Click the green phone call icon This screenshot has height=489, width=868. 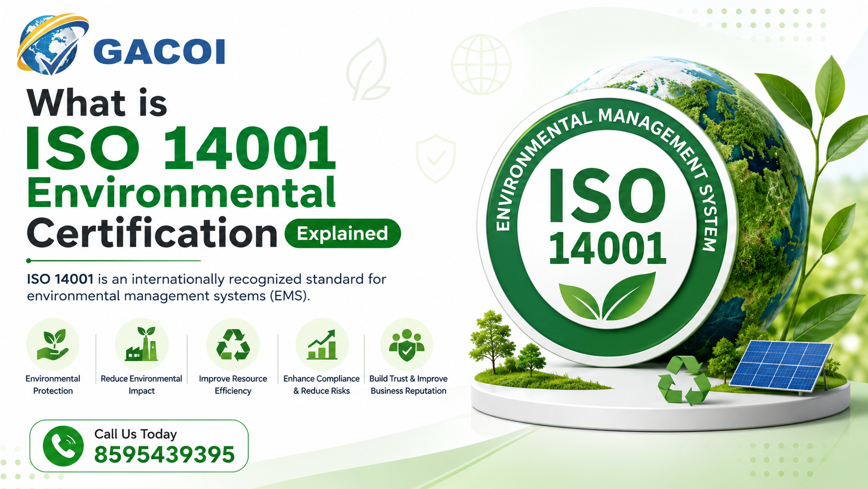click(63, 446)
